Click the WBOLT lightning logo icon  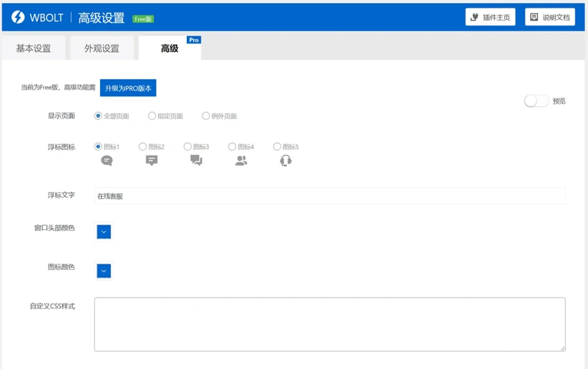point(18,17)
